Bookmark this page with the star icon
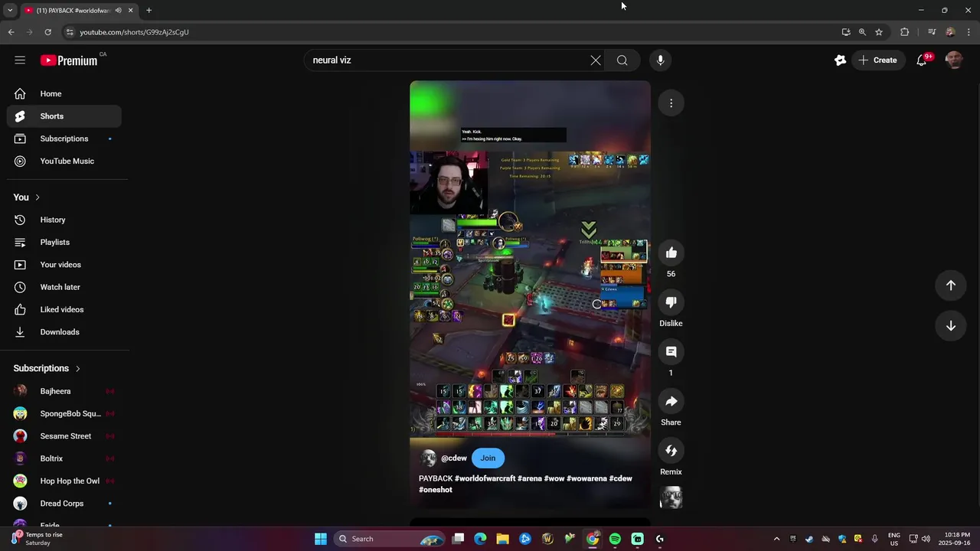 [879, 32]
